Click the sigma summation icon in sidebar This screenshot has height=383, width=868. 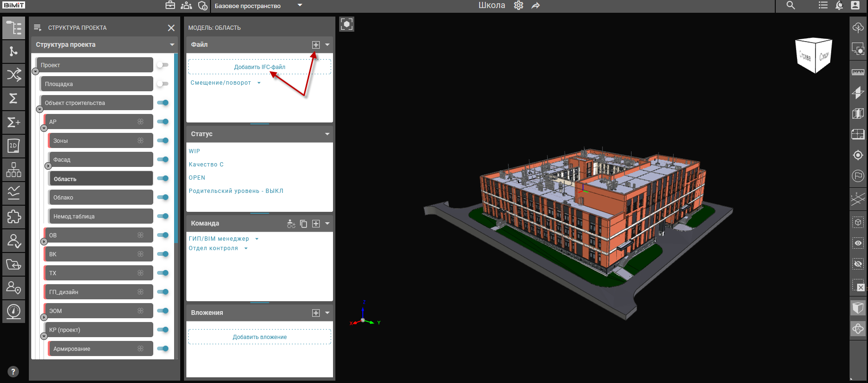point(14,98)
